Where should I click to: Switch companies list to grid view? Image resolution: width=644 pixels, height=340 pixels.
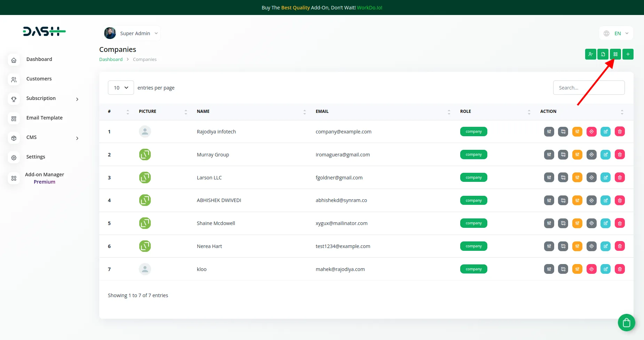[x=615, y=54]
